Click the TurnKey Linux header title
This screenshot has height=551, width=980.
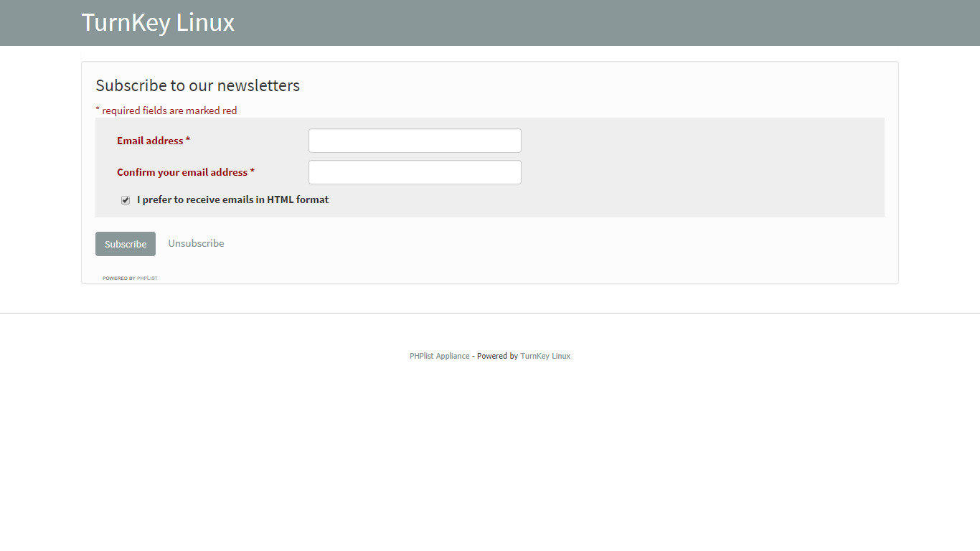click(x=158, y=22)
